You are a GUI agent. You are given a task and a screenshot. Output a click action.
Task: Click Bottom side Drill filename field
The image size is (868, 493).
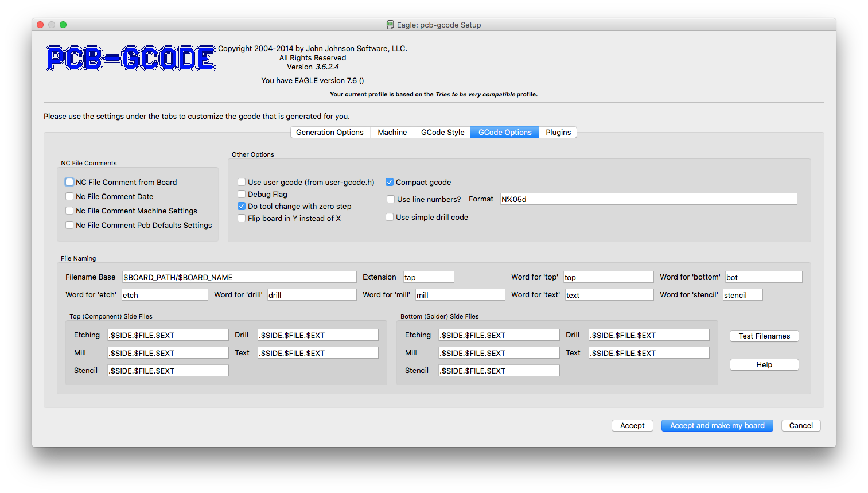[x=649, y=335]
